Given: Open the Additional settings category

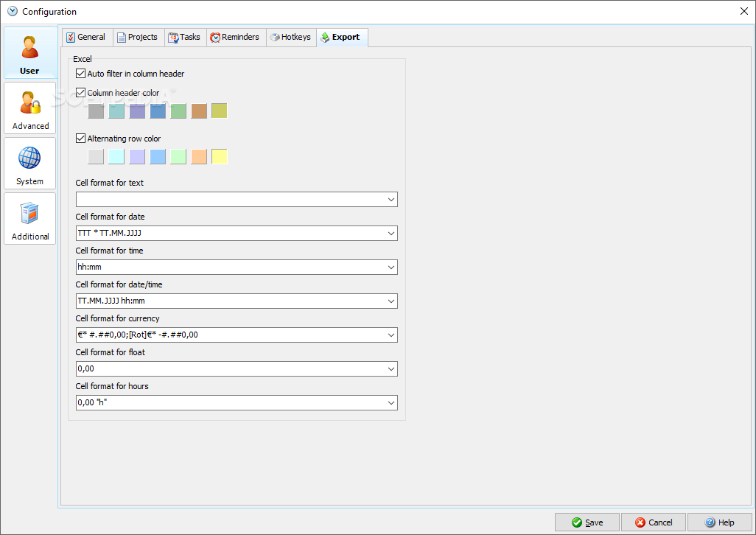Looking at the screenshot, I should 30,219.
